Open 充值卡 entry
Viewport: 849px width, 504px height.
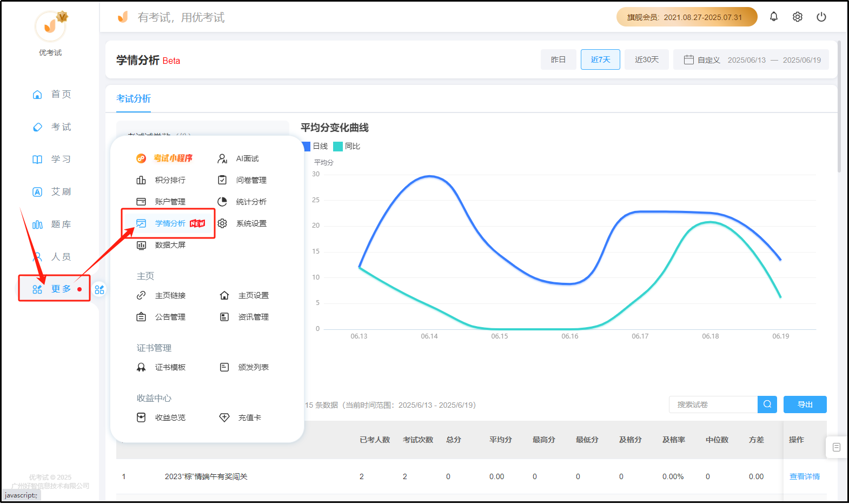coord(240,417)
